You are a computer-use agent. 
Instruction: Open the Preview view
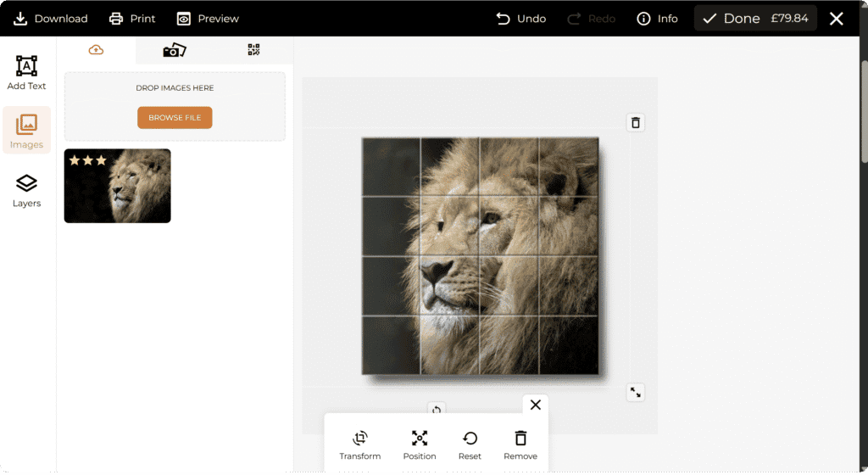pos(208,19)
